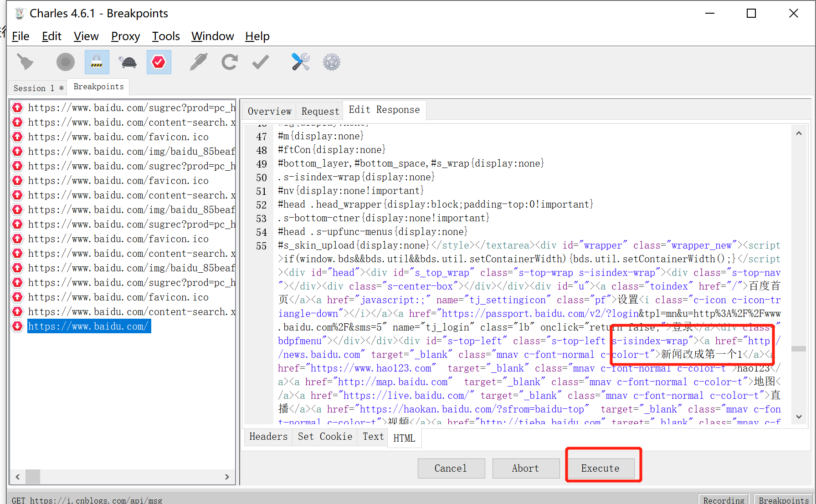Open the View menu
The image size is (816, 504).
coord(86,36)
